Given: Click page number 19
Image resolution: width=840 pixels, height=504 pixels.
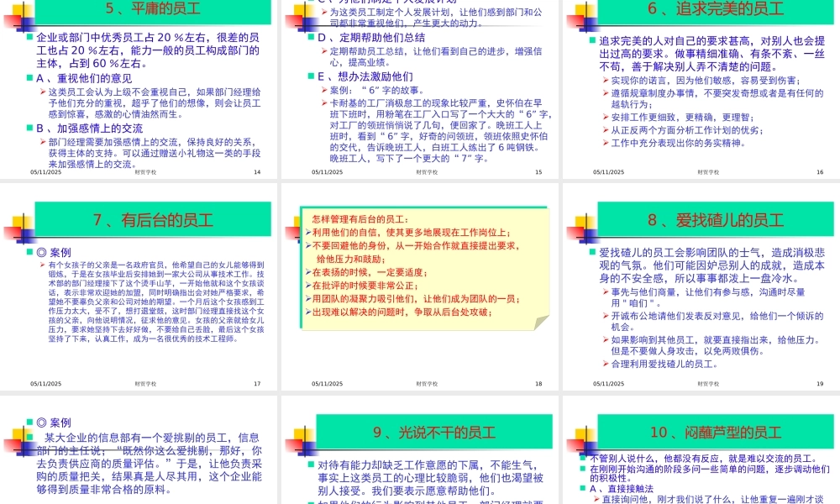Looking at the screenshot, I should pos(820,384).
